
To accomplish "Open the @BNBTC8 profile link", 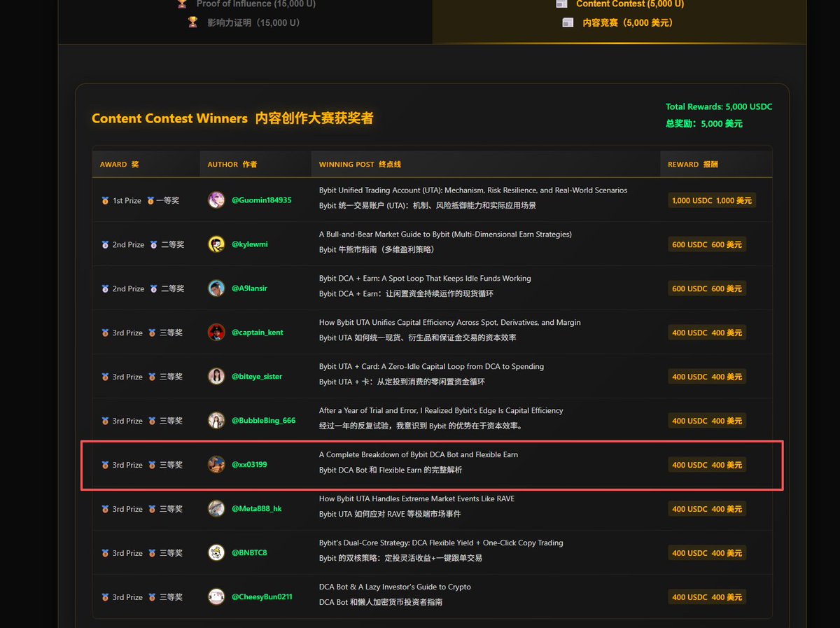I will (x=249, y=553).
